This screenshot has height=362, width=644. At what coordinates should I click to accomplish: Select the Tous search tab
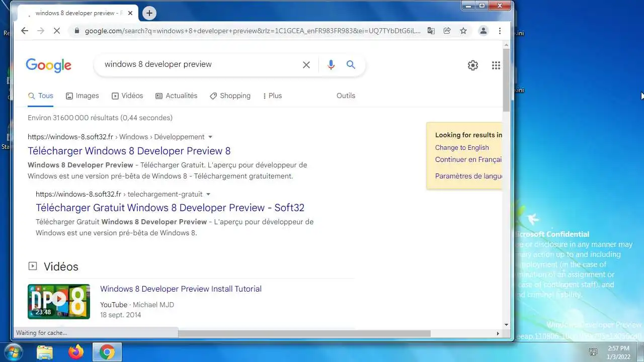point(41,96)
